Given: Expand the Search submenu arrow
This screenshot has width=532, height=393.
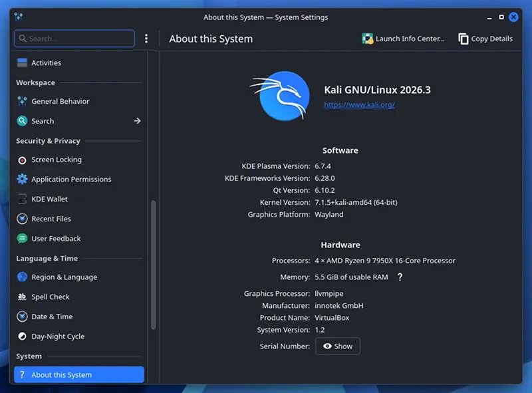Looking at the screenshot, I should click(137, 121).
